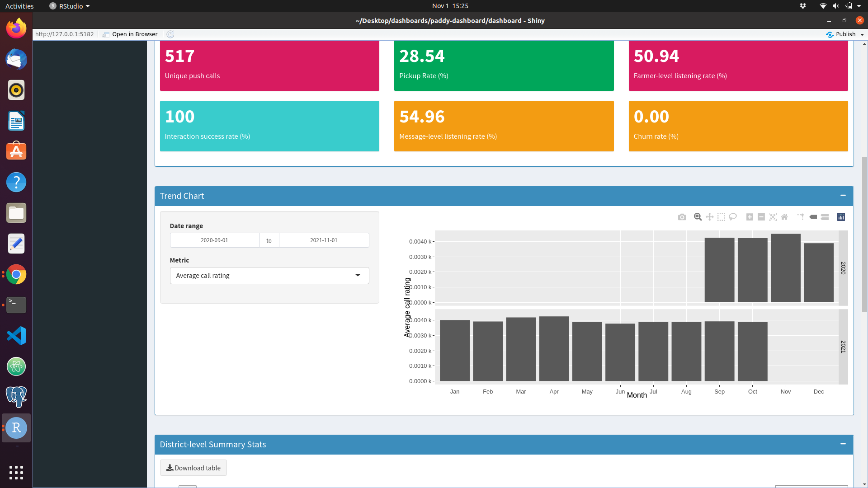Click the Unique push calls value box
The width and height of the screenshot is (868, 488).
(269, 66)
